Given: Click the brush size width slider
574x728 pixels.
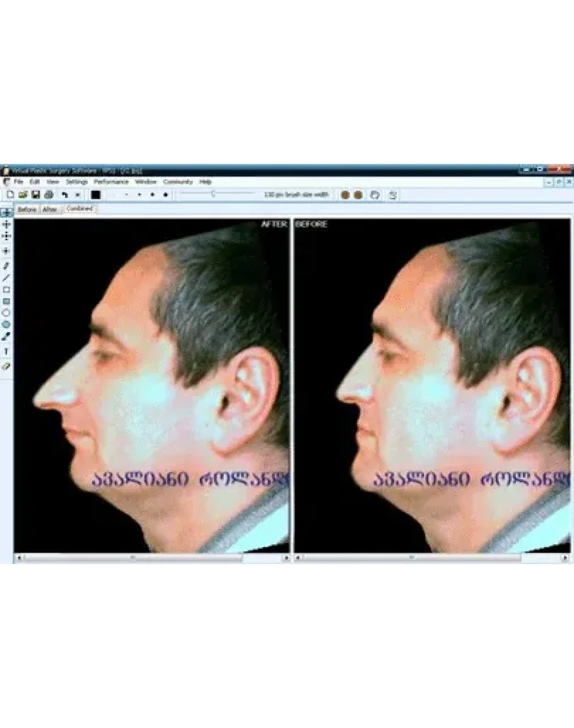Looking at the screenshot, I should (213, 194).
